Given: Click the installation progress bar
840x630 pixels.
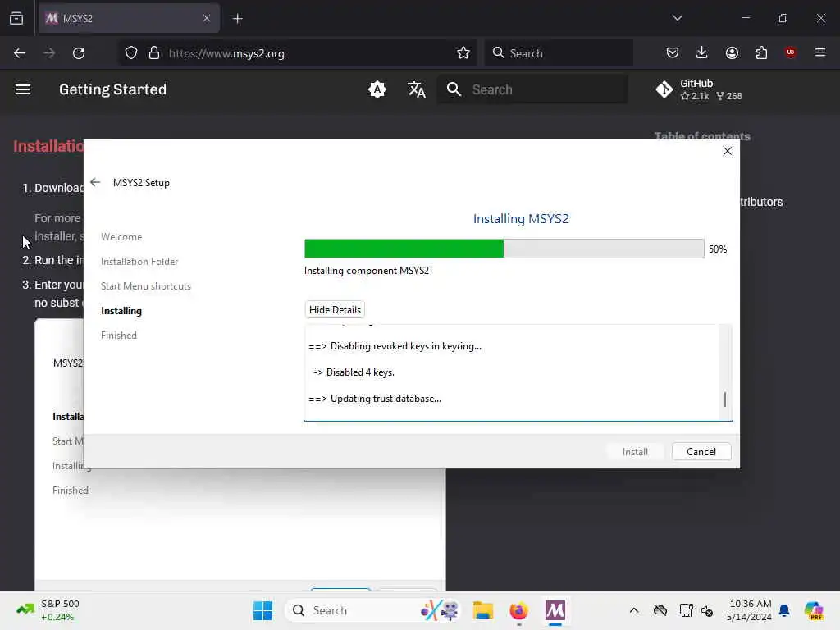Looking at the screenshot, I should [x=504, y=249].
